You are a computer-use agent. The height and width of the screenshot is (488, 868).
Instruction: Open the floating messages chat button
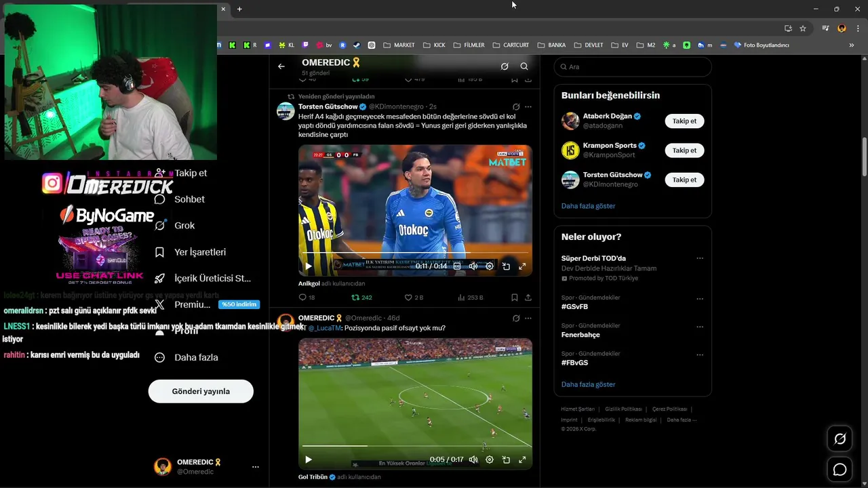(840, 470)
